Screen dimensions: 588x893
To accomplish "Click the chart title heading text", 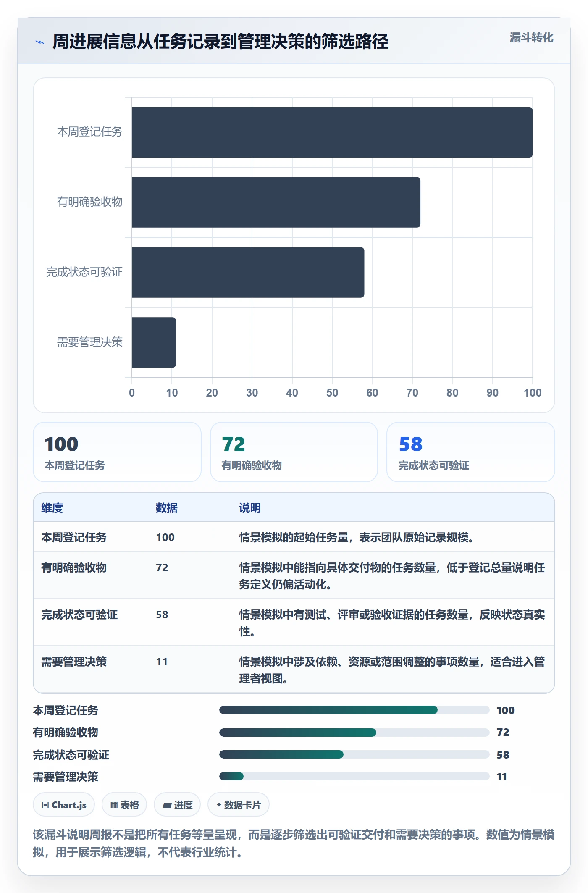I will pos(220,42).
